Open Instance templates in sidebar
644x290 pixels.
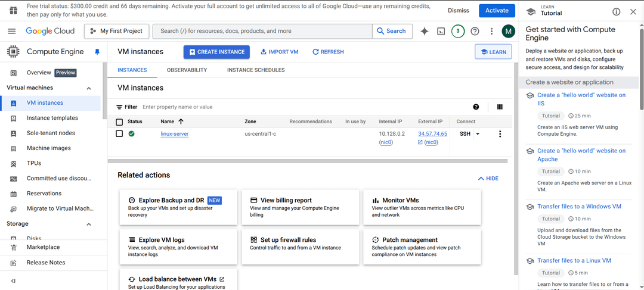tap(51, 118)
